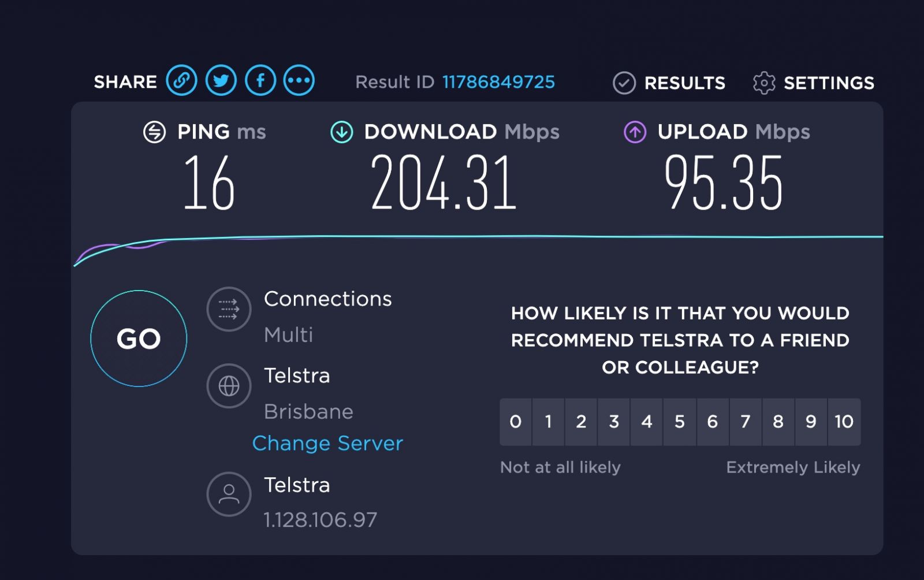Screen dimensions: 924x580
Task: Toggle Multi connections setting
Action: (288, 335)
